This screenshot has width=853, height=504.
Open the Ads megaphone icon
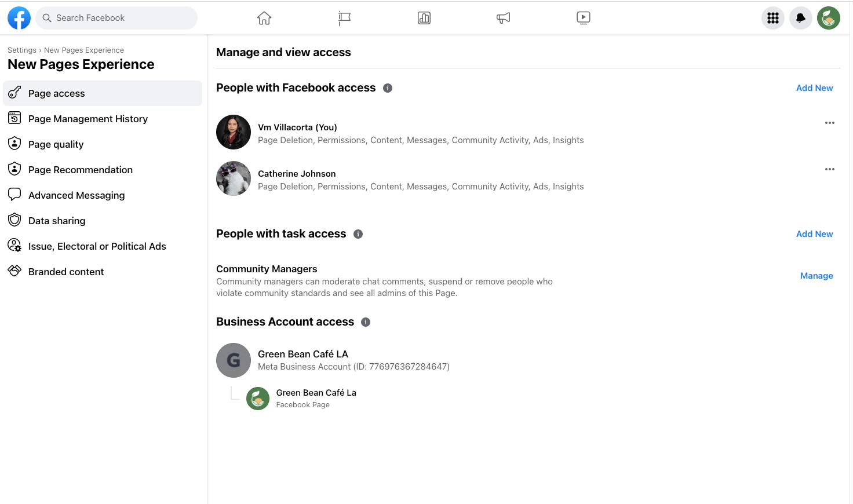504,18
